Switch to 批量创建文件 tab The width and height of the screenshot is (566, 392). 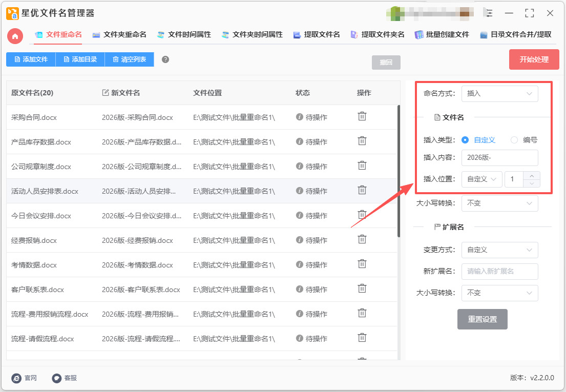pyautogui.click(x=442, y=35)
